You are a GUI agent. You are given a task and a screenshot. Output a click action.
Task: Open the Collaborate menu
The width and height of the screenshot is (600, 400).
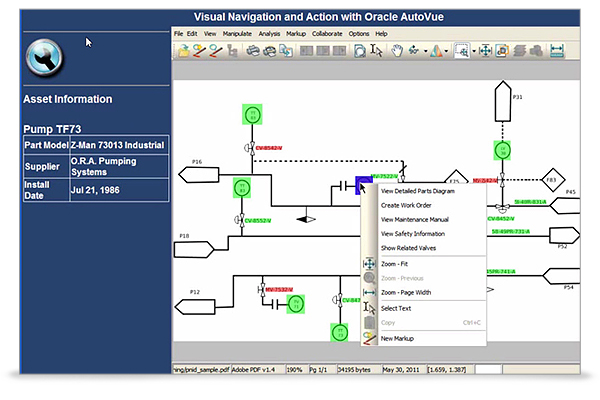coord(327,33)
